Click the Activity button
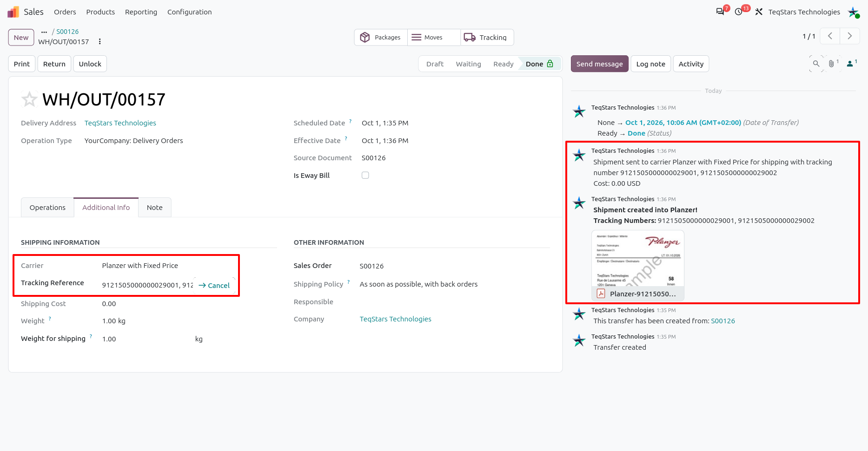Viewport: 868px width, 451px height. coord(691,64)
